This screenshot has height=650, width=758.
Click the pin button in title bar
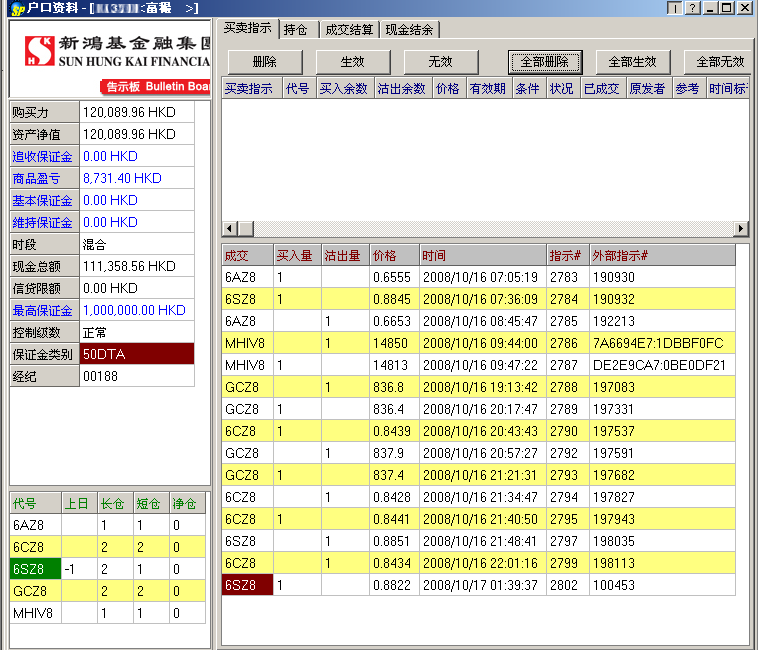tap(674, 8)
